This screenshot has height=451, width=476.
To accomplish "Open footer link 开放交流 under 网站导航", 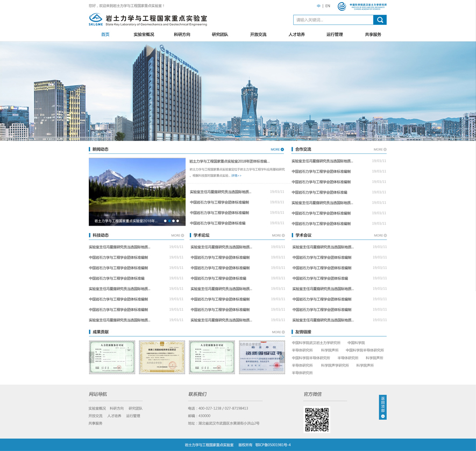I will pos(95,416).
